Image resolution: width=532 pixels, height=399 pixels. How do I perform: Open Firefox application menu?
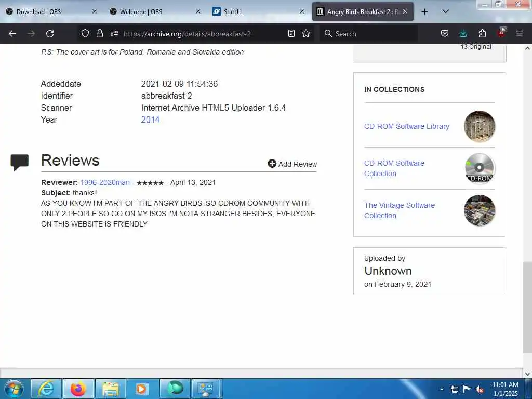point(520,33)
